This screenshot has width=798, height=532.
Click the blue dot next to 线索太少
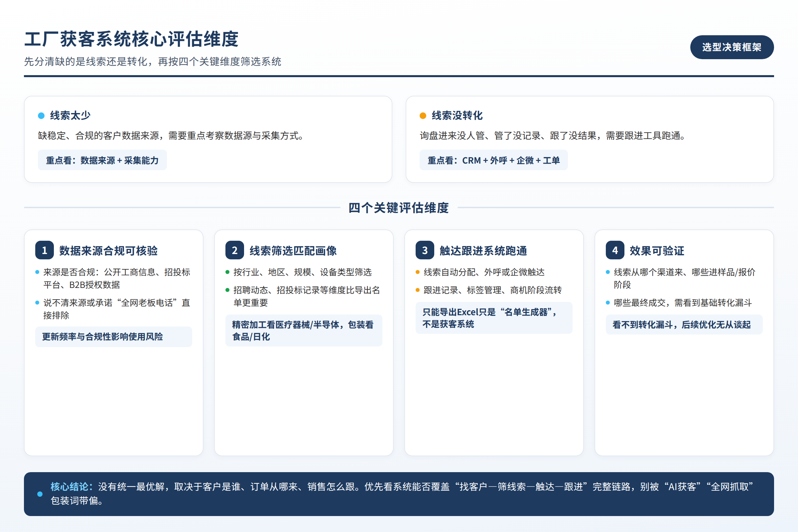click(x=41, y=116)
